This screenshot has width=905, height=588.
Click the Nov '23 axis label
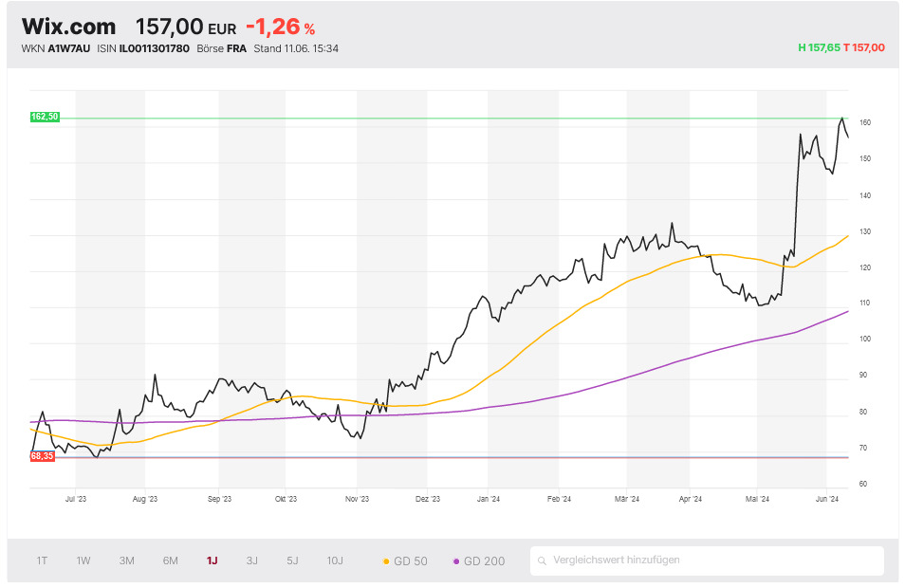pyautogui.click(x=357, y=499)
